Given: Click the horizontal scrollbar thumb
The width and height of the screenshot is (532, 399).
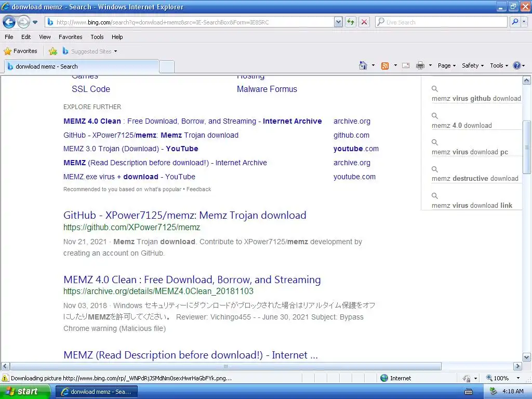Looking at the screenshot, I should coord(225,366).
